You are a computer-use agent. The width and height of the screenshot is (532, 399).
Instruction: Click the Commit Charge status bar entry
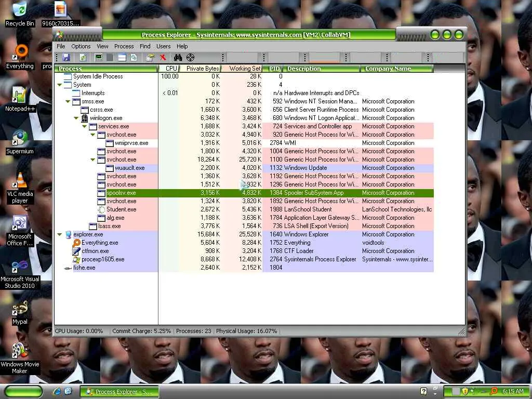(141, 331)
